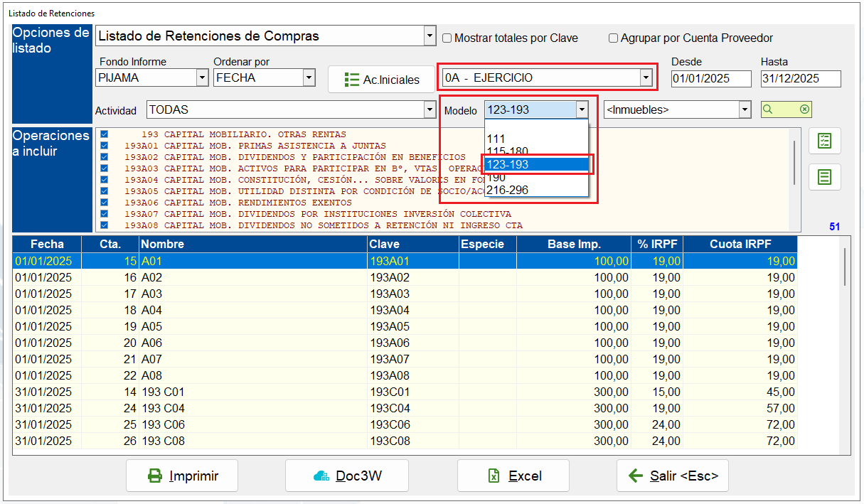Viewport: 864px width, 504px height.
Task: Click the uncheck-all list icon
Action: pyautogui.click(x=825, y=177)
